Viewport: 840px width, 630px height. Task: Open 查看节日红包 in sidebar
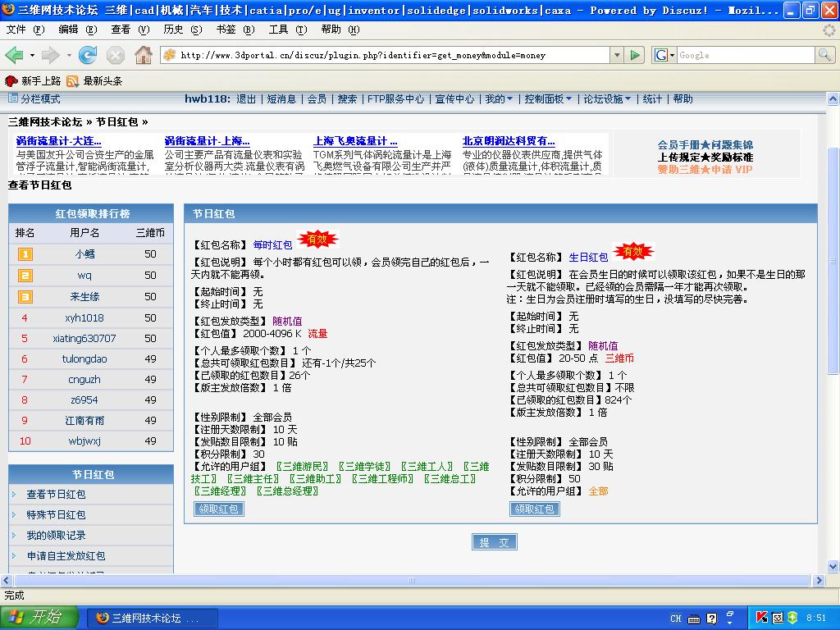coord(57,495)
